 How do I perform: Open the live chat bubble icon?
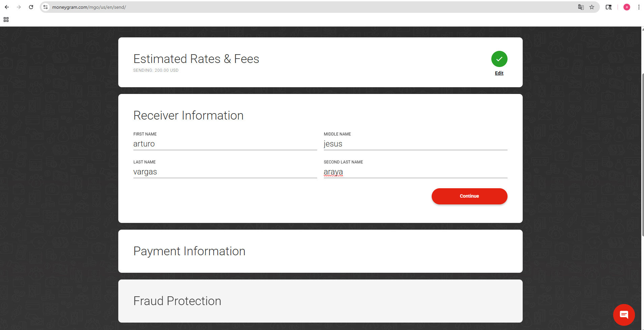pyautogui.click(x=624, y=315)
